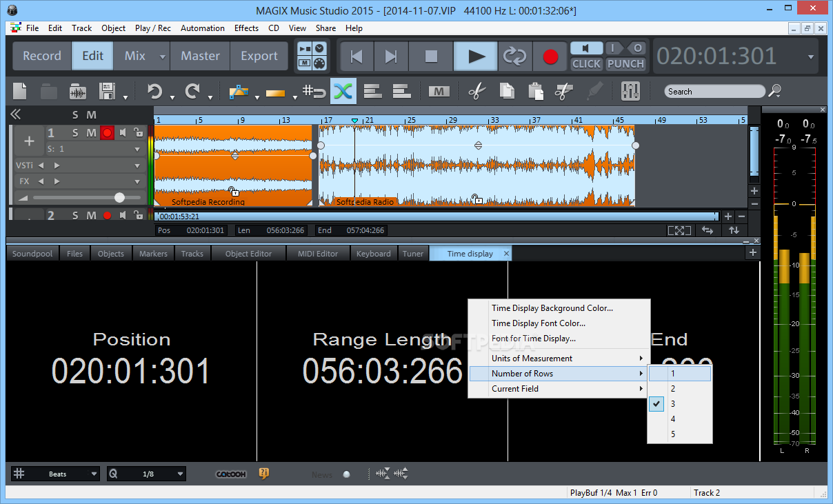Click the paste clipboard icon
The width and height of the screenshot is (833, 504).
click(x=534, y=91)
